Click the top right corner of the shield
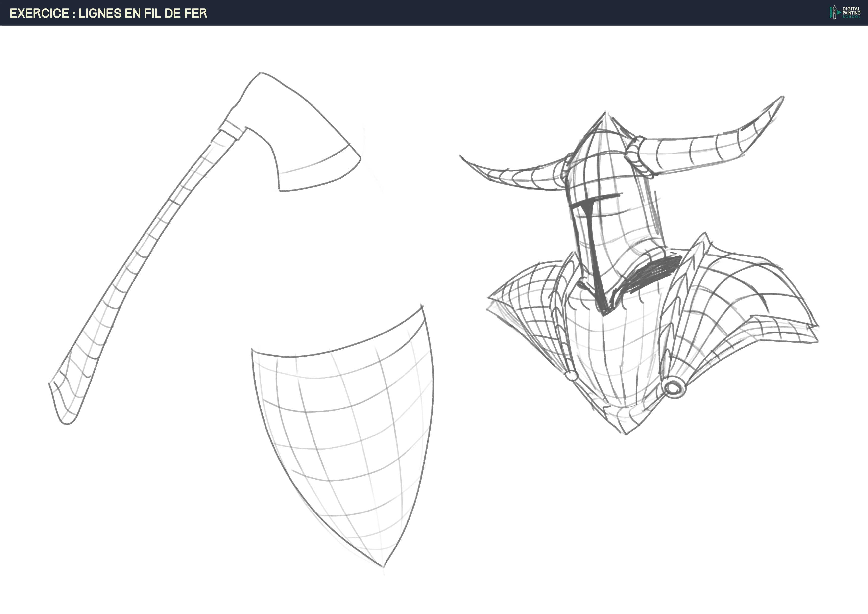The height and width of the screenshot is (614, 868). [422, 307]
